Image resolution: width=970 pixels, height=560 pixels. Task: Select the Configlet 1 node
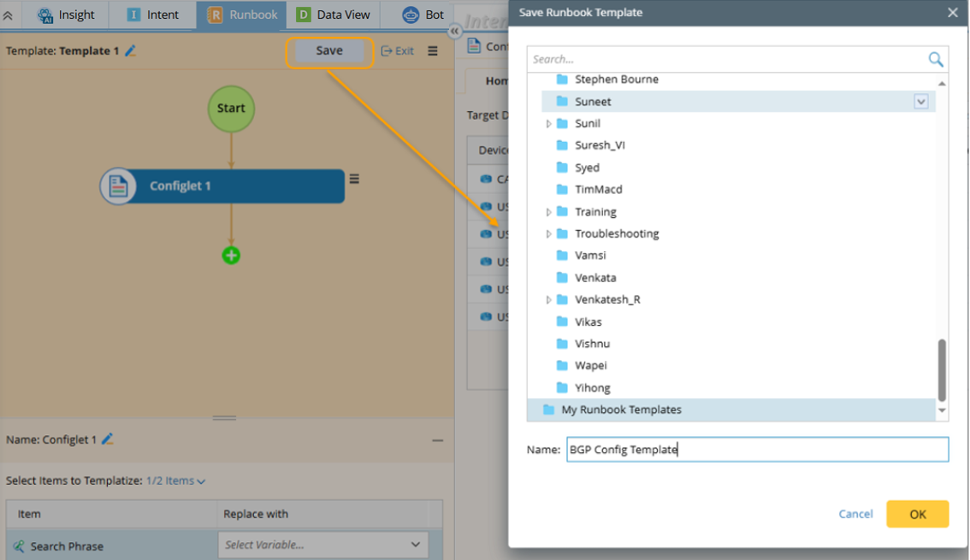tap(222, 186)
